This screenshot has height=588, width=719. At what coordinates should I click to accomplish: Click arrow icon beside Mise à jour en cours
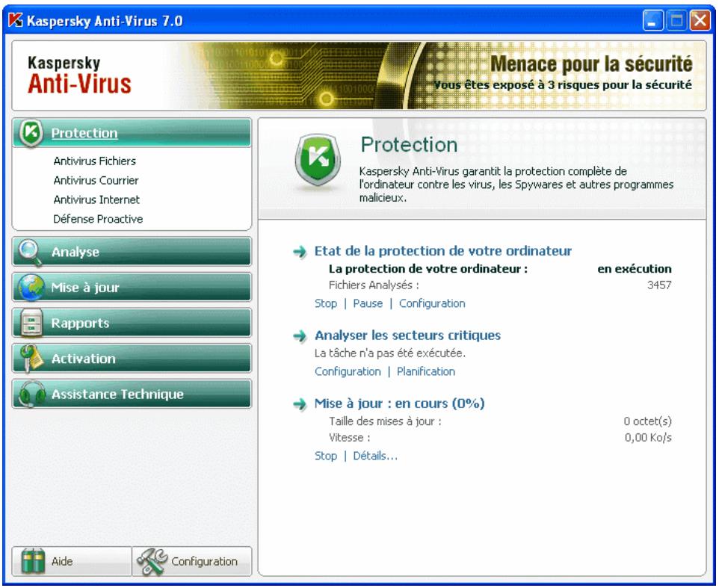pyautogui.click(x=300, y=403)
